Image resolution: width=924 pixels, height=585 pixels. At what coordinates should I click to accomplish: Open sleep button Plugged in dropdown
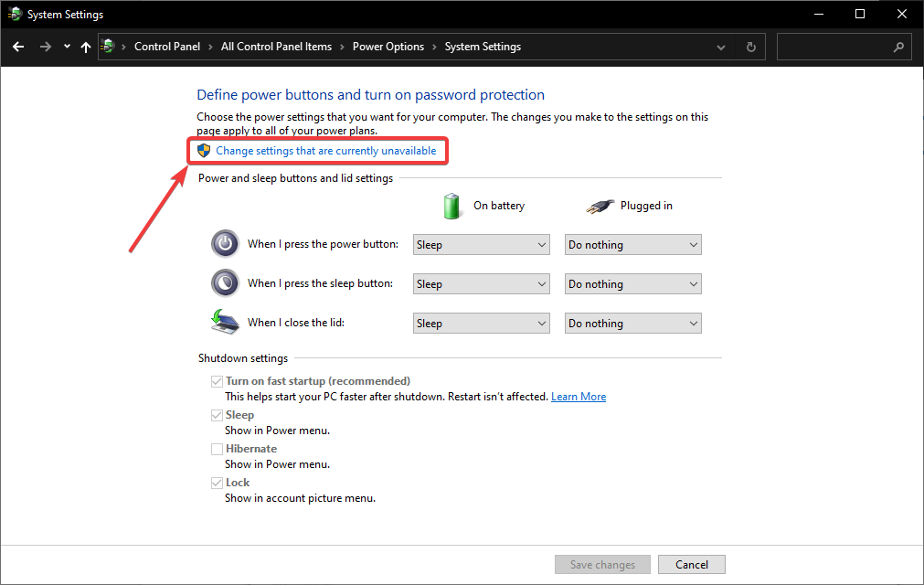pos(632,284)
